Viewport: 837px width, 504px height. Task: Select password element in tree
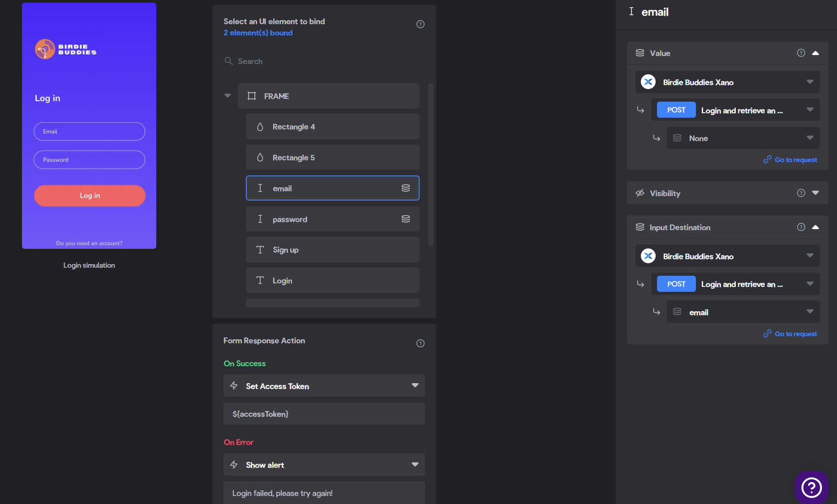click(332, 219)
